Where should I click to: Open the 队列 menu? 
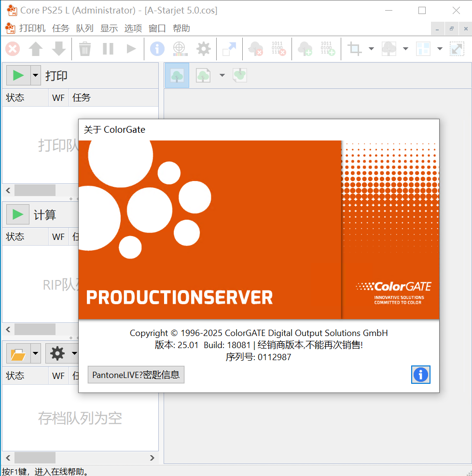click(x=84, y=28)
